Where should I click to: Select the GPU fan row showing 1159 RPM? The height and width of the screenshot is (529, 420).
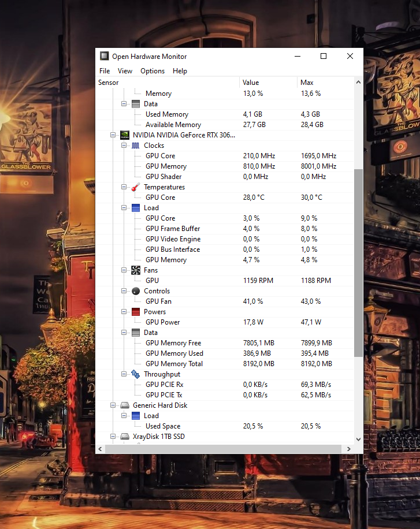(x=225, y=281)
